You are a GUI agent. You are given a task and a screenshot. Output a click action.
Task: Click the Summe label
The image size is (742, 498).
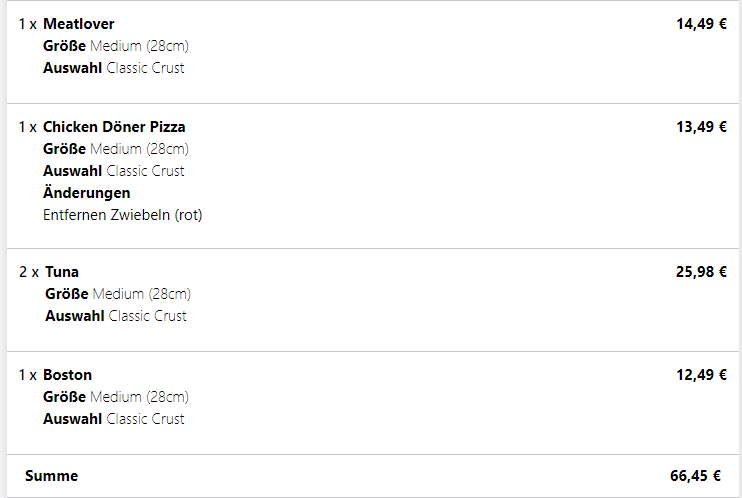[51, 476]
